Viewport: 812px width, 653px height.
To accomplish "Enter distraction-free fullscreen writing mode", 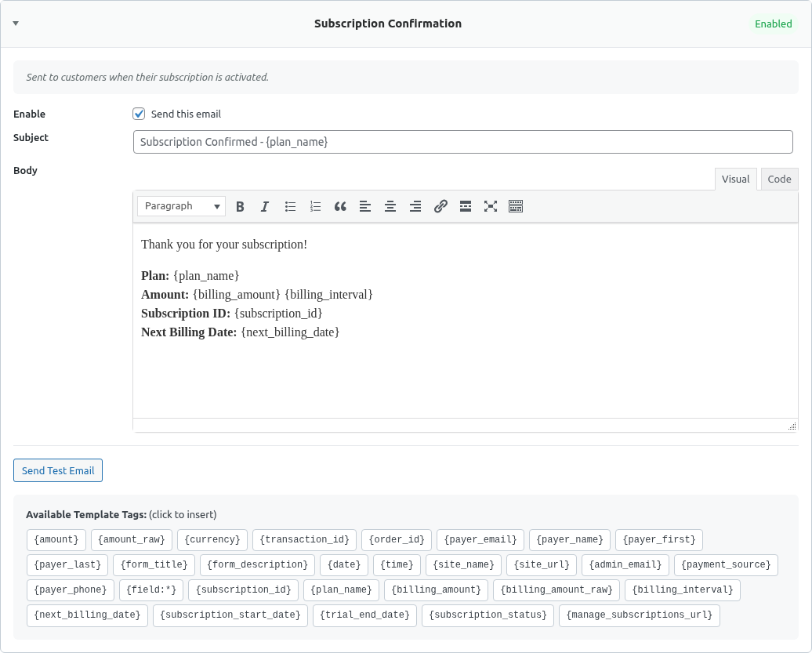I will click(491, 206).
